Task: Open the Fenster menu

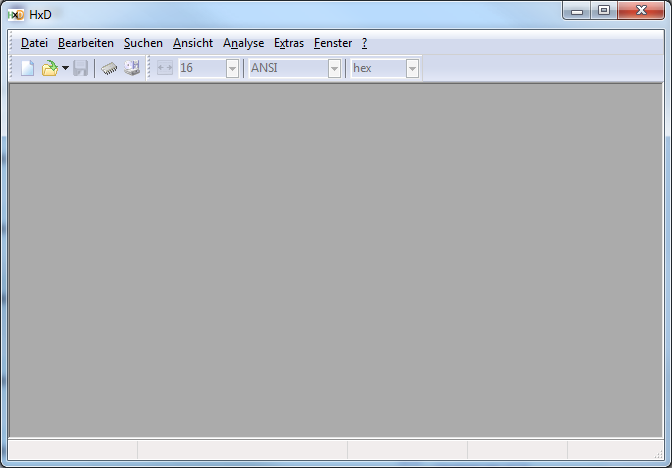Action: (333, 43)
